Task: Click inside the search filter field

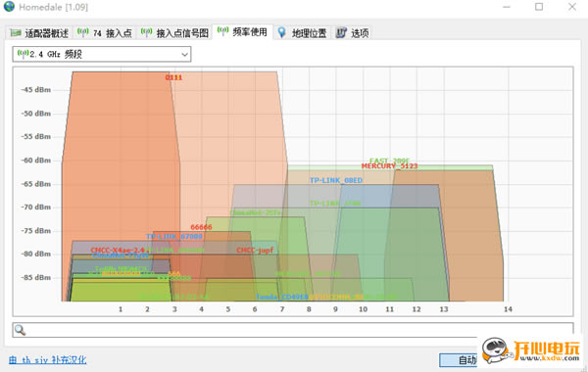Action: coord(292,330)
